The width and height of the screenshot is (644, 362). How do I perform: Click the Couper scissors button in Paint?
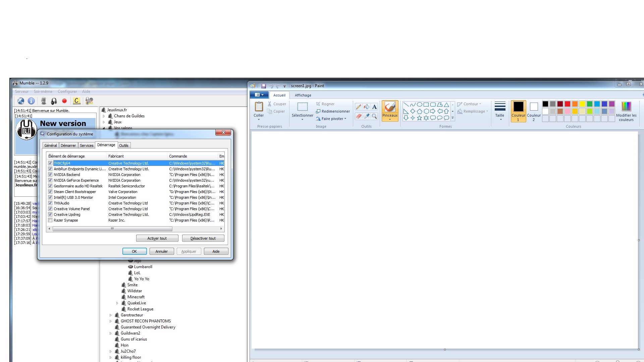[x=277, y=104]
